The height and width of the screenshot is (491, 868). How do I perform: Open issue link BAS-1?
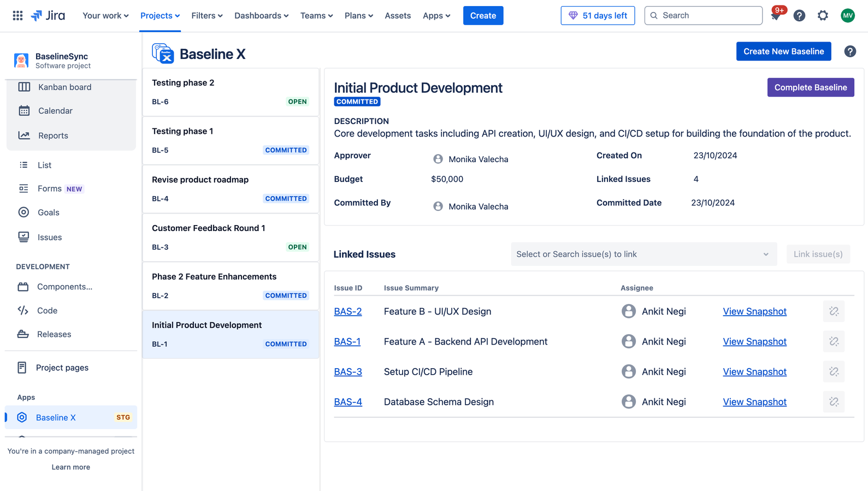point(347,341)
